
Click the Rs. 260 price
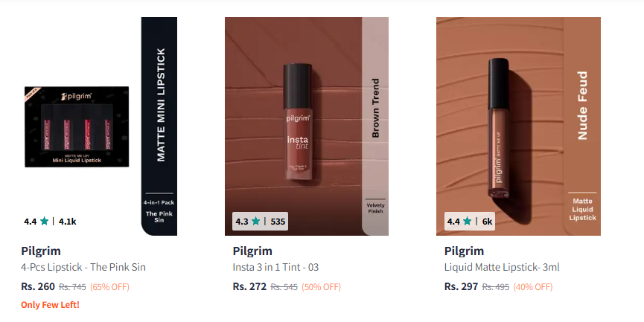tap(38, 286)
